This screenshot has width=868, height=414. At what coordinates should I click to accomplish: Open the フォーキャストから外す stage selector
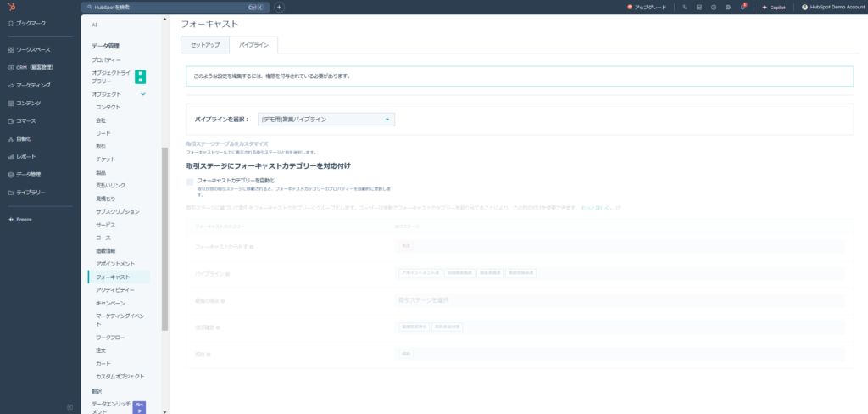[x=620, y=246]
